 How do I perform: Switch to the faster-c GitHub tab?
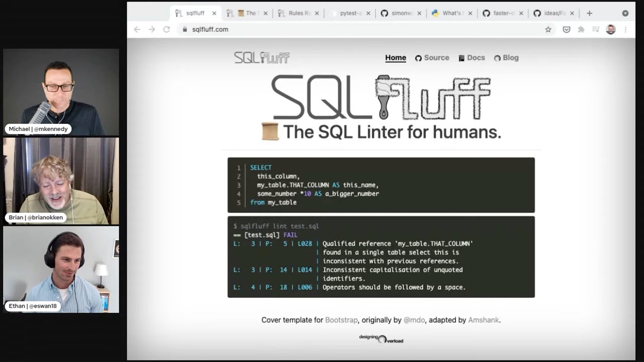coord(503,13)
